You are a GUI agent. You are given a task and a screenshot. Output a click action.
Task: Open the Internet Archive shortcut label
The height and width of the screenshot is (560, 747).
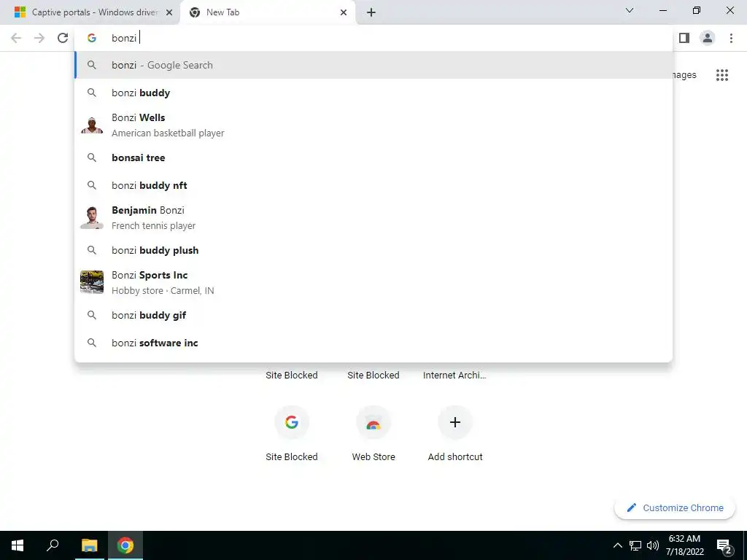click(454, 376)
